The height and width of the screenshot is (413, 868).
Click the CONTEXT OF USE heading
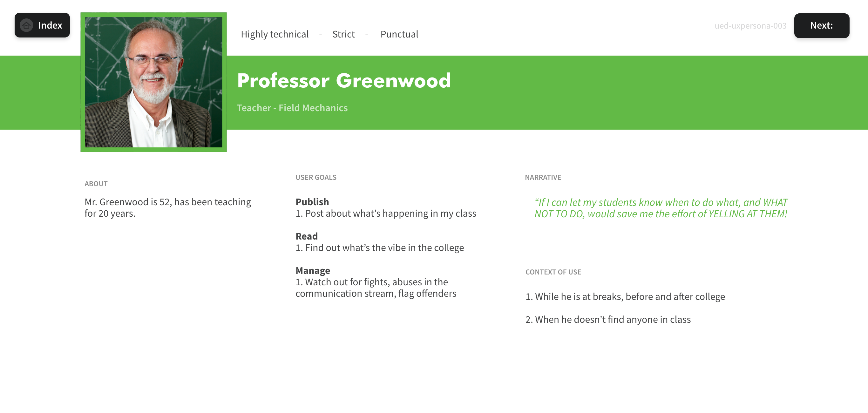553,272
